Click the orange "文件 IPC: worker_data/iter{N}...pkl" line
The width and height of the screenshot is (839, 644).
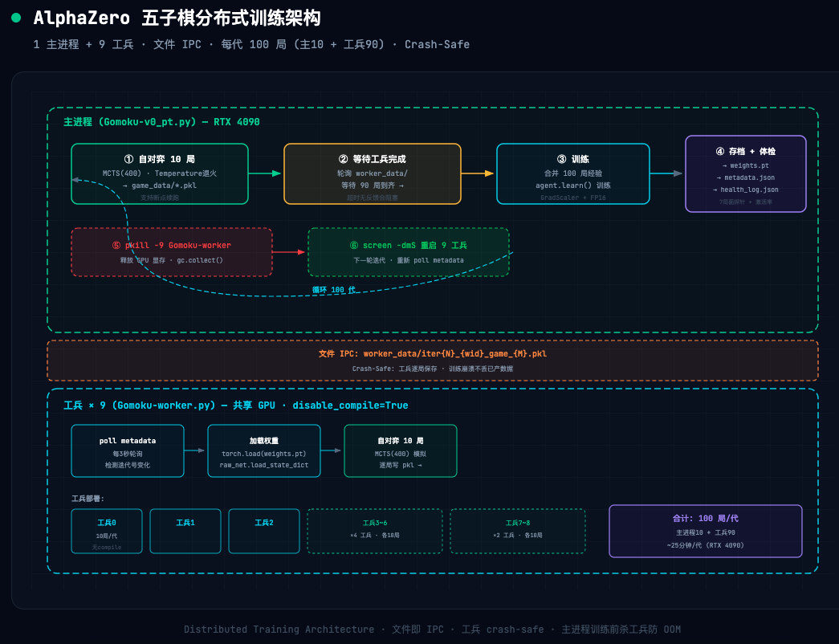pos(432,354)
